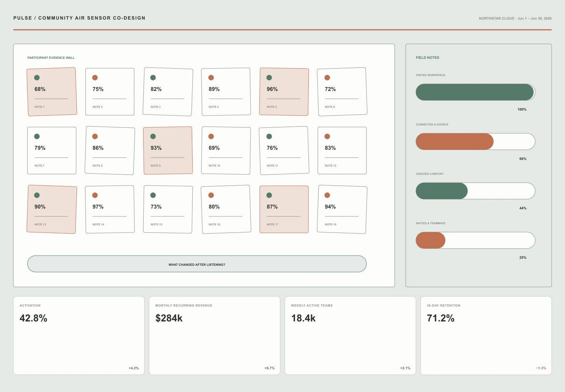Open the Activation 42.8% metric card
The image size is (565, 392).
point(79,336)
